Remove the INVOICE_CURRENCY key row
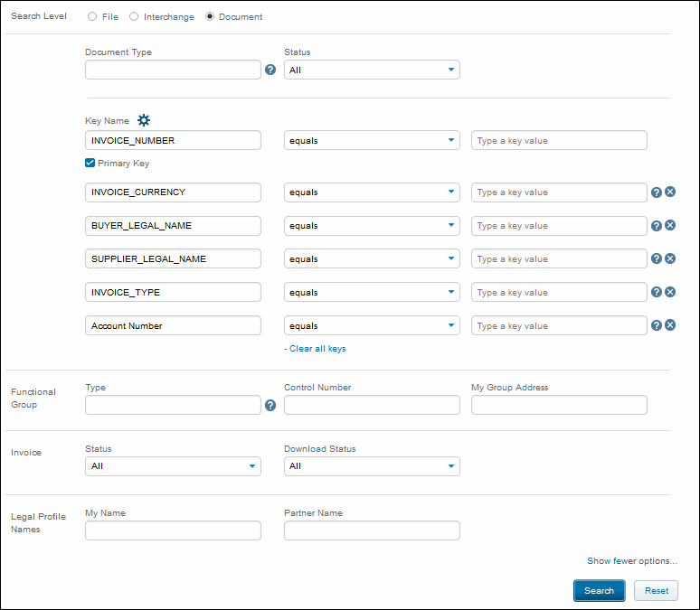700x610 pixels. [671, 192]
